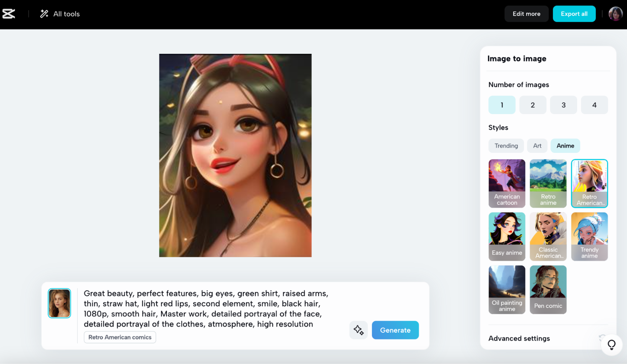Click the CapCut logo icon

click(9, 14)
